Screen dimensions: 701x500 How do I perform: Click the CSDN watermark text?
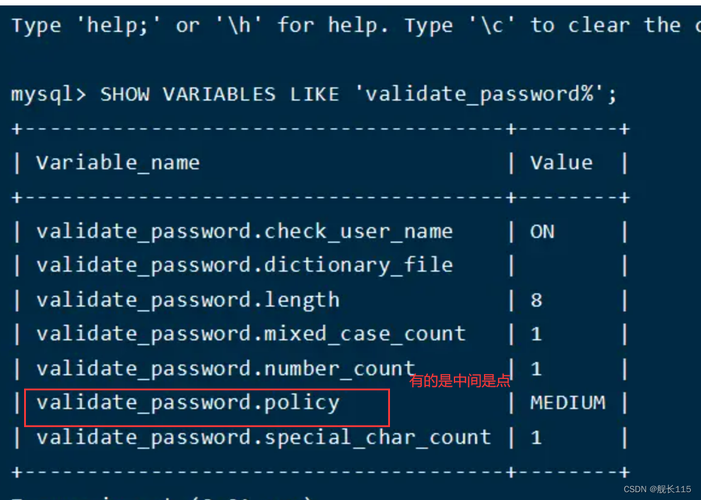click(x=656, y=489)
